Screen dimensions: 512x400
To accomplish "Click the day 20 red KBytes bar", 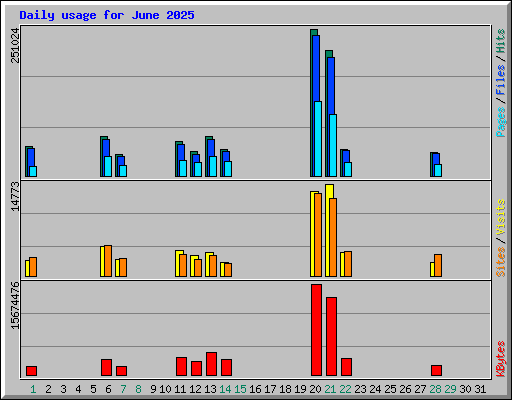I will pos(316,330).
